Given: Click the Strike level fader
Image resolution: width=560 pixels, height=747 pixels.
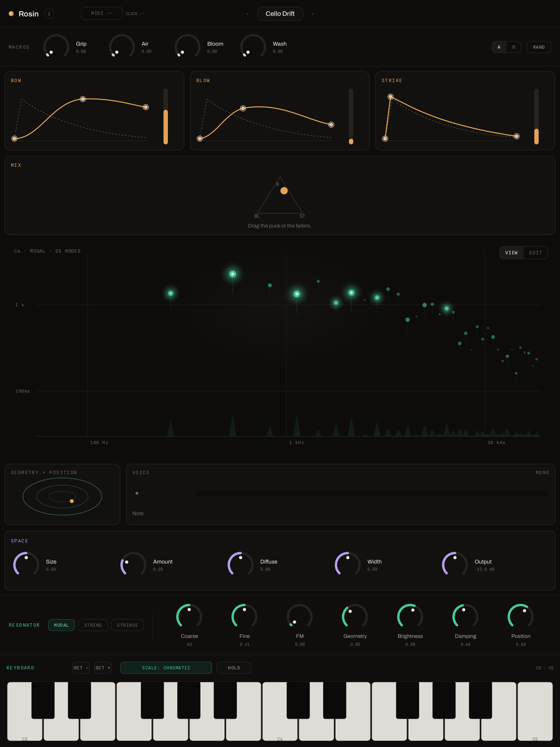Looking at the screenshot, I should point(536,116).
